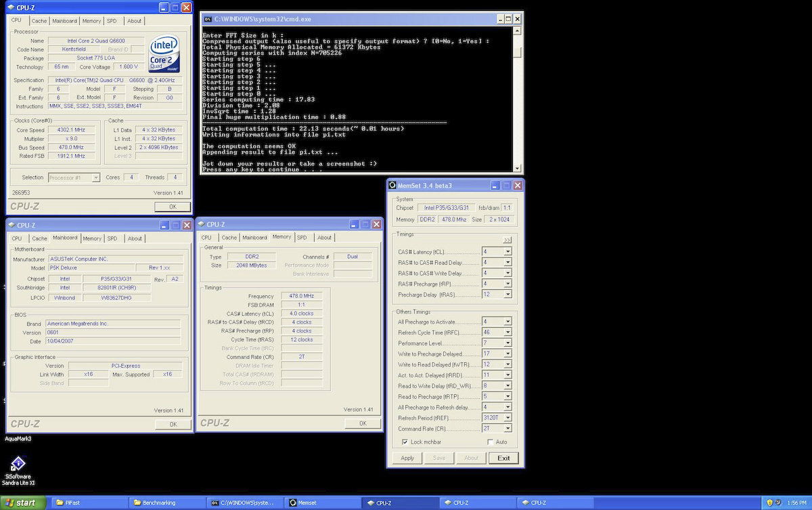
Task: Open the Read to Write Delay (tRD_WR) dropdown
Action: pyautogui.click(x=507, y=385)
